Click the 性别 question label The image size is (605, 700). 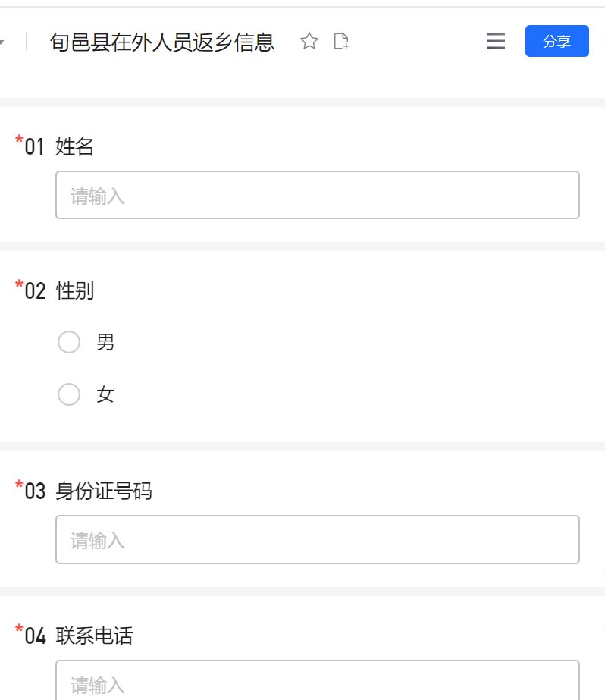75,290
